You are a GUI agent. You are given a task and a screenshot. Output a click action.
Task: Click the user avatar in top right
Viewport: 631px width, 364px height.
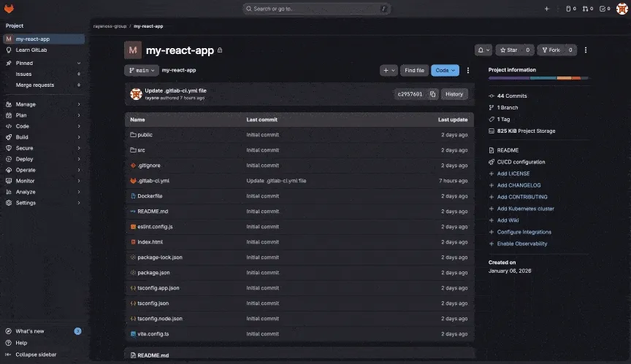click(x=622, y=9)
